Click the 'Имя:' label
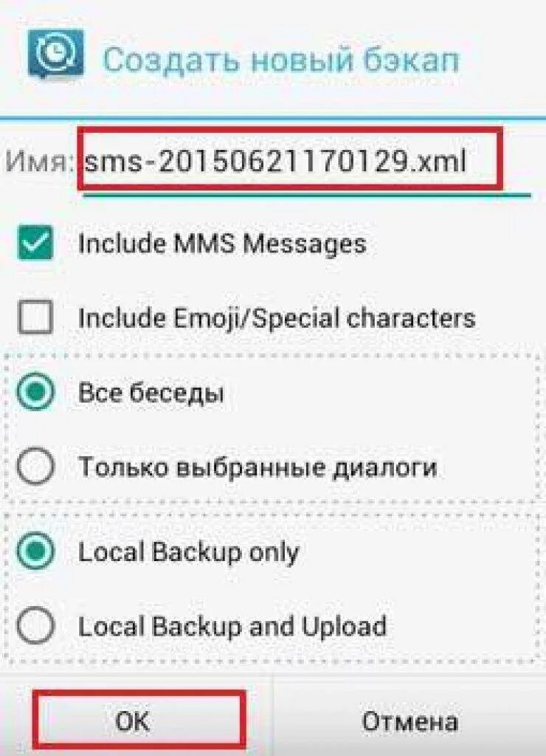Viewport: 546px width, 756px height. (40, 161)
